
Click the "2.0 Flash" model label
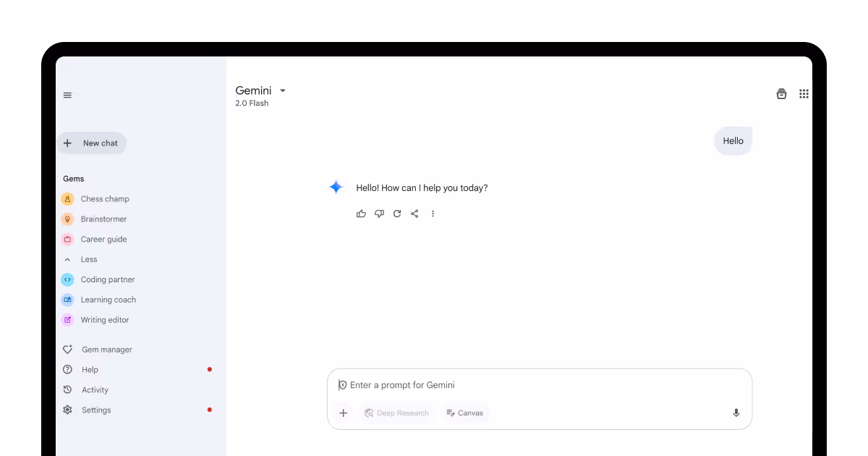coord(252,104)
